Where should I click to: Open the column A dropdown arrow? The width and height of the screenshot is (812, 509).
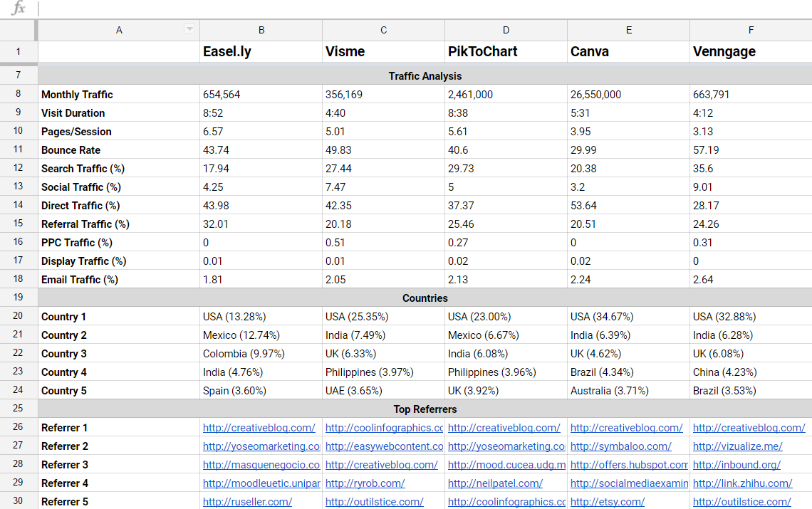click(189, 29)
